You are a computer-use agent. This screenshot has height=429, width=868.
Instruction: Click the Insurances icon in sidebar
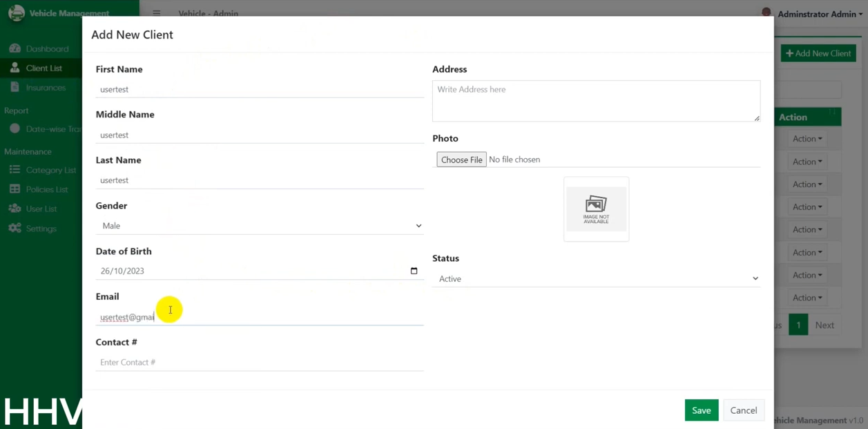click(15, 88)
